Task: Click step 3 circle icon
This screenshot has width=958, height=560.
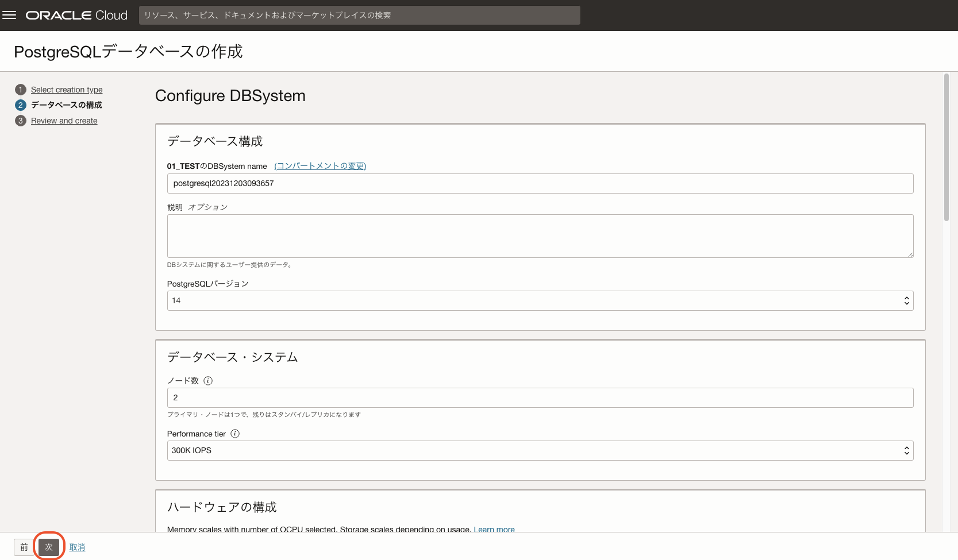Action: 21,121
